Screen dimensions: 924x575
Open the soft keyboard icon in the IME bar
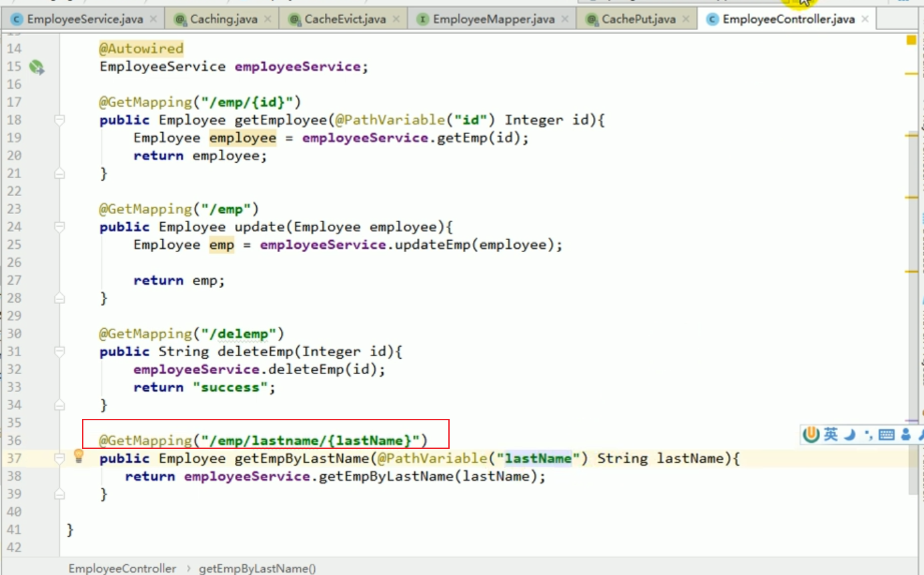point(887,436)
